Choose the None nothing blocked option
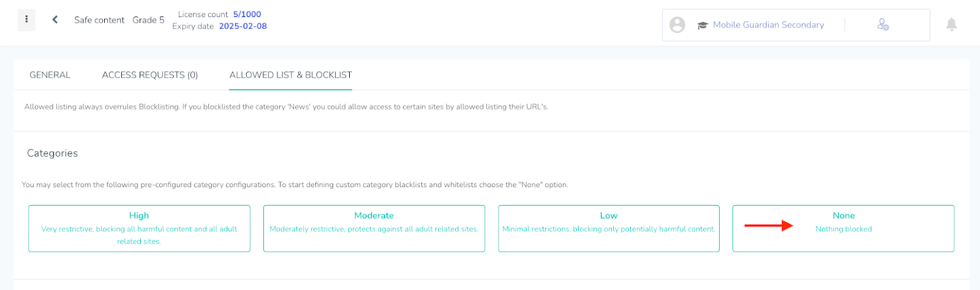This screenshot has width=980, height=290. point(843,228)
